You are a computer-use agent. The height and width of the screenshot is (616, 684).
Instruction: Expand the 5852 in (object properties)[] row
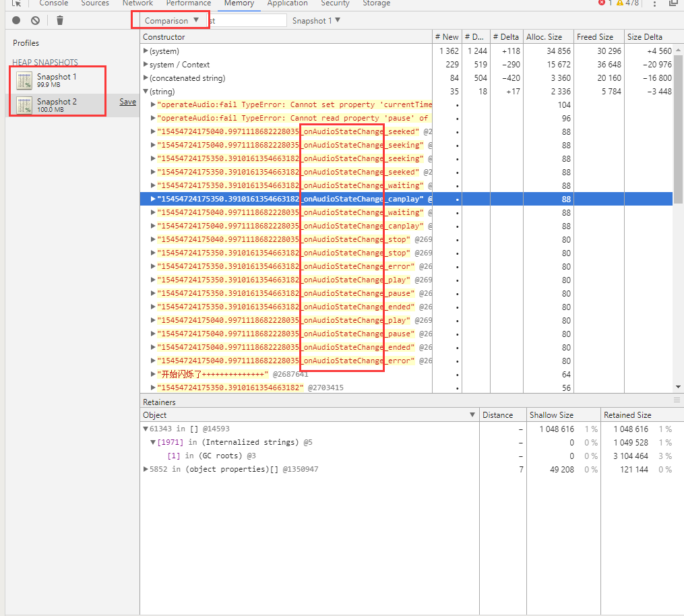pyautogui.click(x=146, y=469)
